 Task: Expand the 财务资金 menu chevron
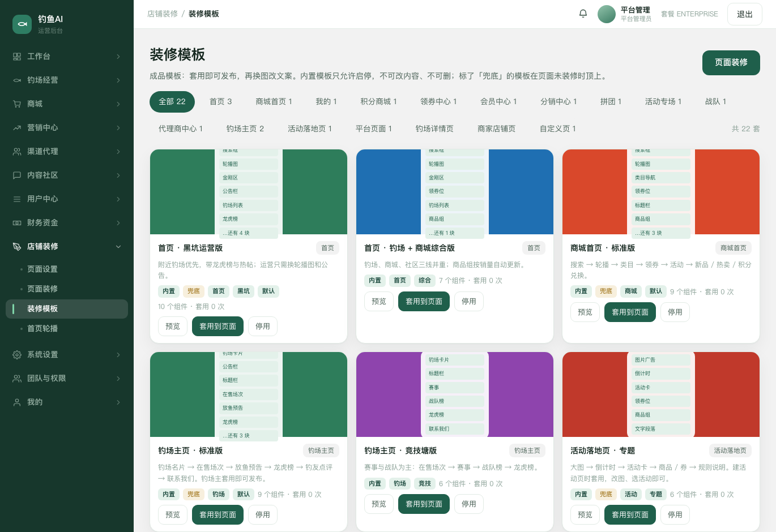coord(118,223)
